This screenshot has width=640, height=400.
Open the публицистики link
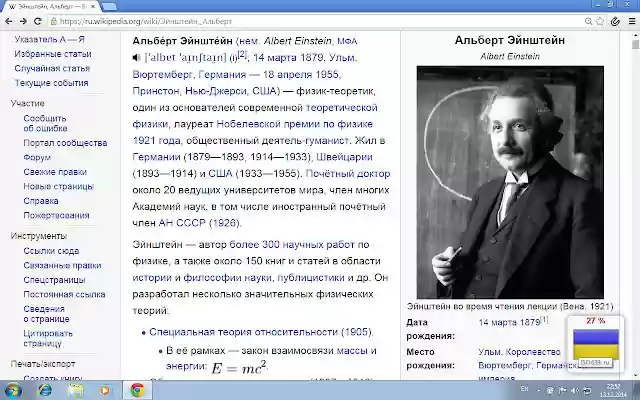coord(311,278)
